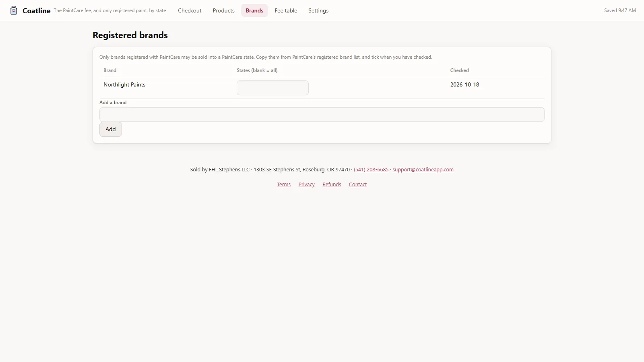Click the States (blank = all) column header
Image resolution: width=644 pixels, height=362 pixels.
click(257, 70)
